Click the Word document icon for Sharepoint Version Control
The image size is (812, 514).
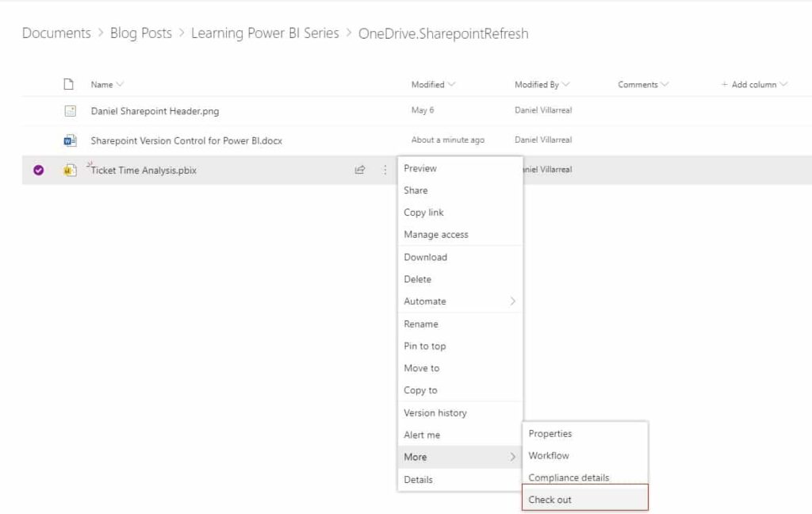coord(70,140)
